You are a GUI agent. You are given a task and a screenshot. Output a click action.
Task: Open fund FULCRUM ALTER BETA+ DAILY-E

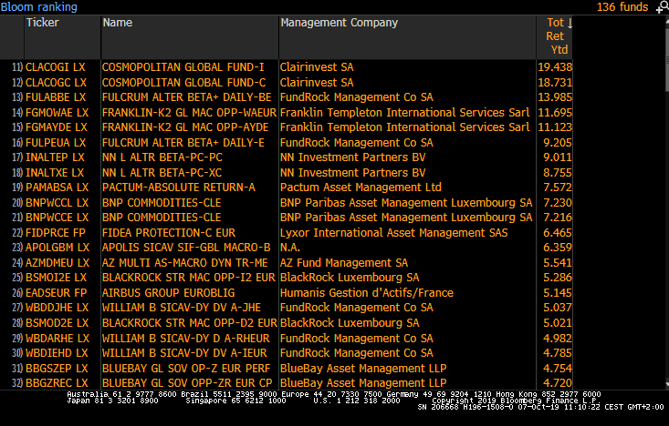tap(183, 143)
